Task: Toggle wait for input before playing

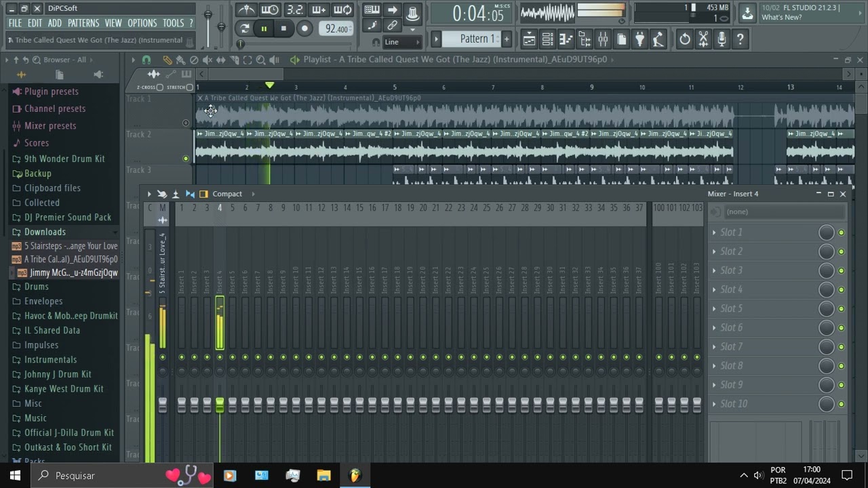Action: (270, 9)
